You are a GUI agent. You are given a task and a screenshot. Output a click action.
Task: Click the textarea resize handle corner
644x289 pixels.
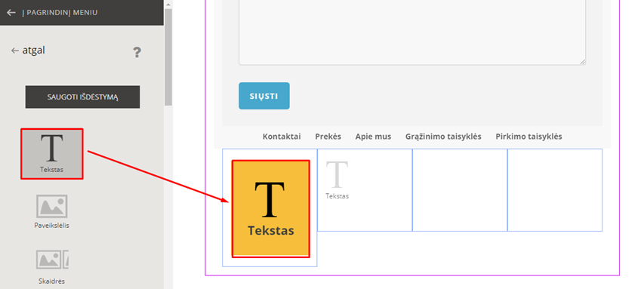point(583,62)
